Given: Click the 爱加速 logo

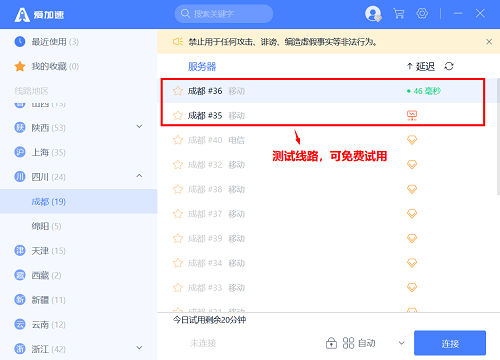Looking at the screenshot, I should (x=39, y=15).
